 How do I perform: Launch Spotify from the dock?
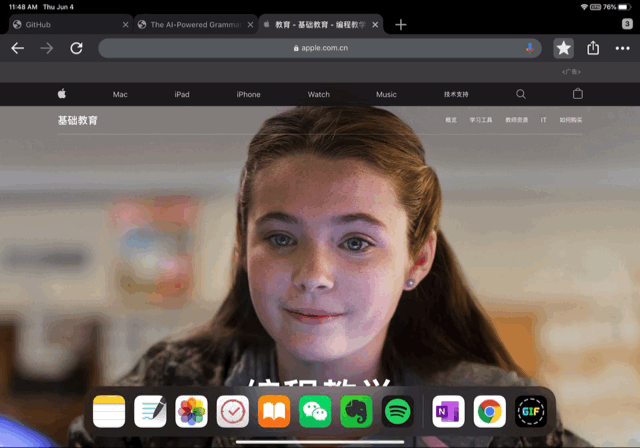[x=398, y=411]
